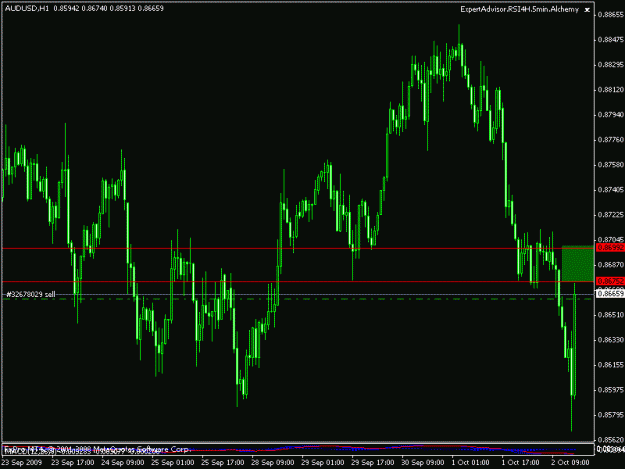This screenshot has height=469, width=625.
Task: Click the 0.85975 price scale label
Action: point(611,390)
